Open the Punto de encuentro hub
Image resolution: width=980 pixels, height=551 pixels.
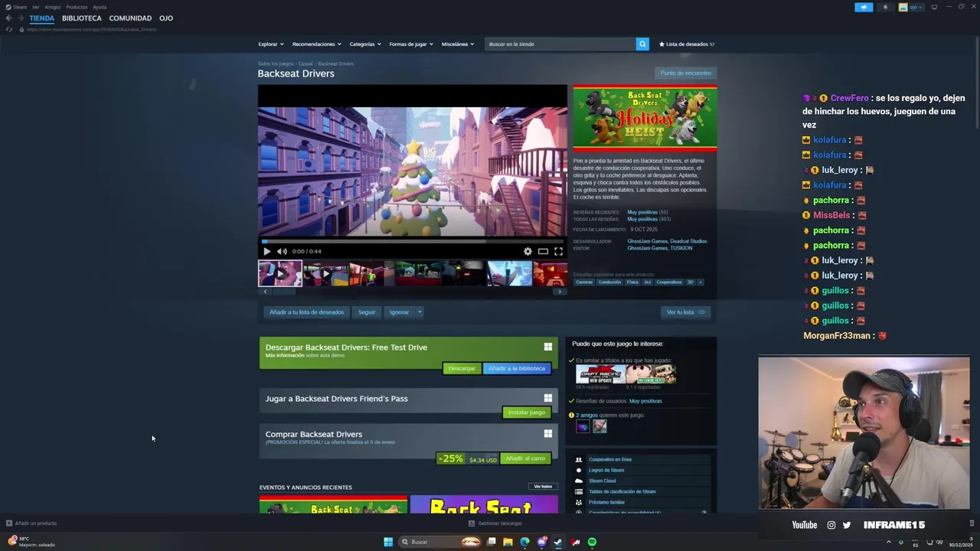tap(686, 73)
